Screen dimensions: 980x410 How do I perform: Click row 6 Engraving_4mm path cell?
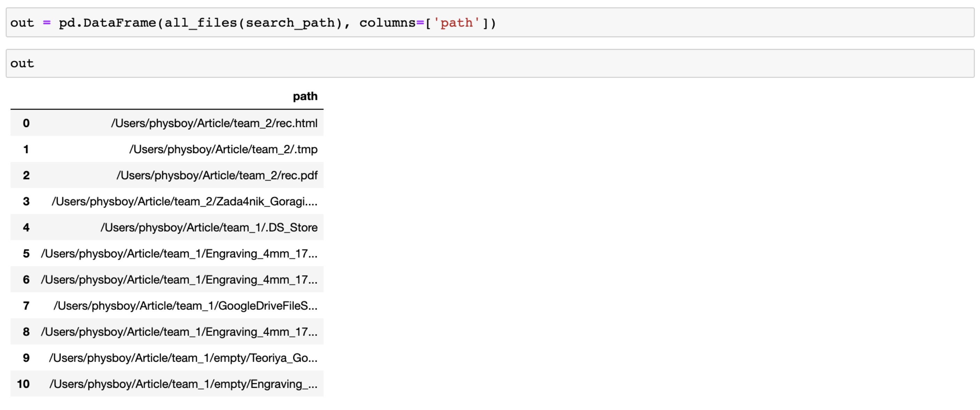(x=179, y=279)
